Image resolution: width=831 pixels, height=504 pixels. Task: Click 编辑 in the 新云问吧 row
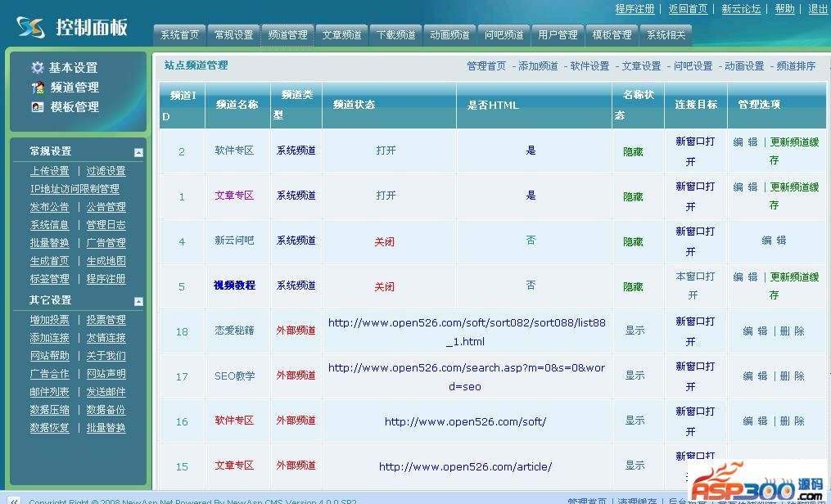(x=774, y=241)
